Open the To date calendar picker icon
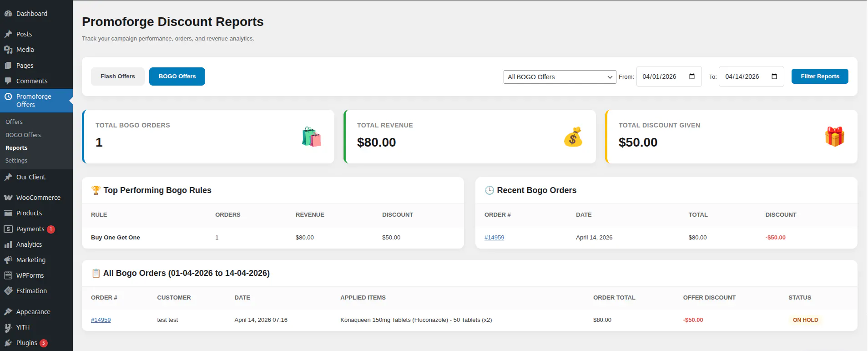 click(774, 76)
